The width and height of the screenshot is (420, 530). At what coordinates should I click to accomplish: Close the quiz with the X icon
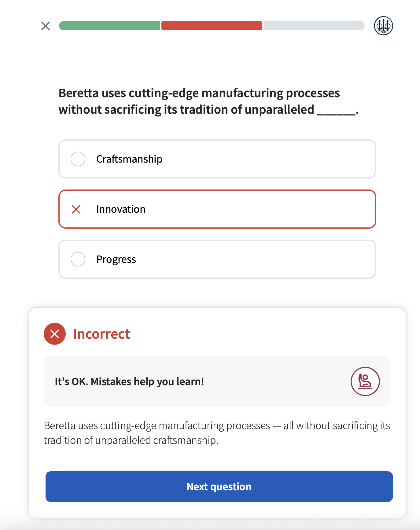click(46, 26)
